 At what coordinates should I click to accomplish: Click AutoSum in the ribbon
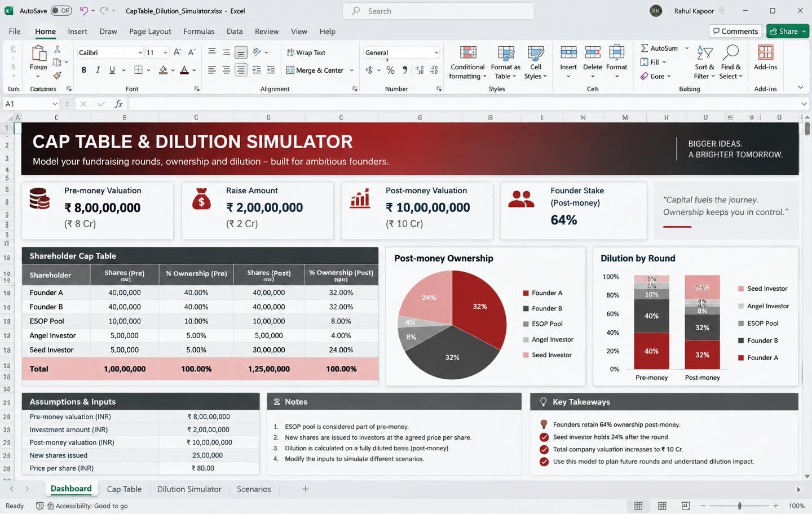pos(659,48)
